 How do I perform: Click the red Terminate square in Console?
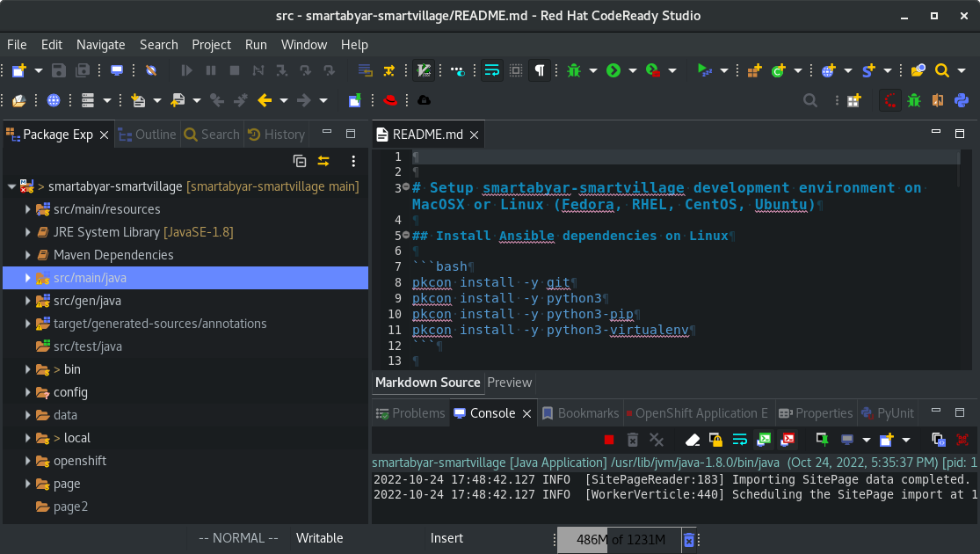click(609, 441)
